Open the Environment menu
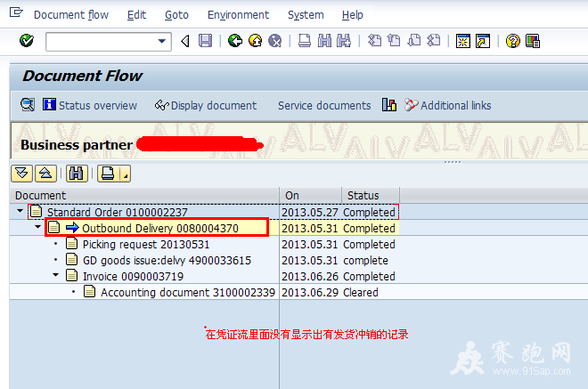The image size is (588, 389). tap(238, 15)
